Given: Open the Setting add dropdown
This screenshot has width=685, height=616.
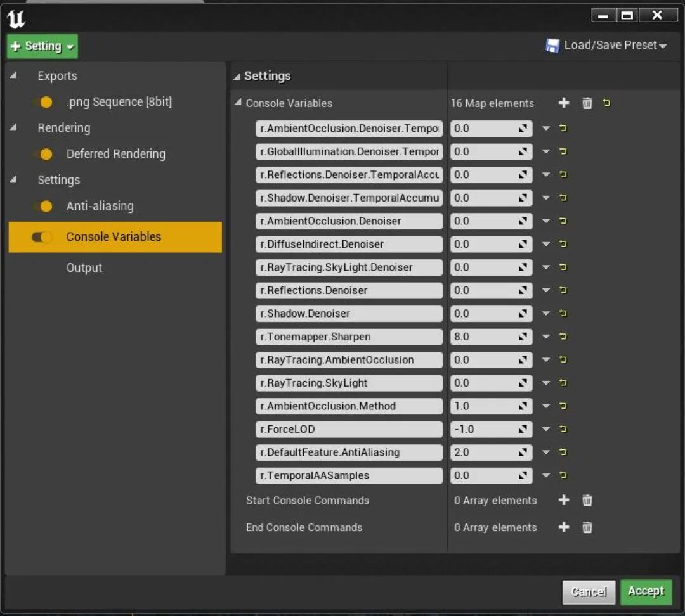Looking at the screenshot, I should [42, 46].
